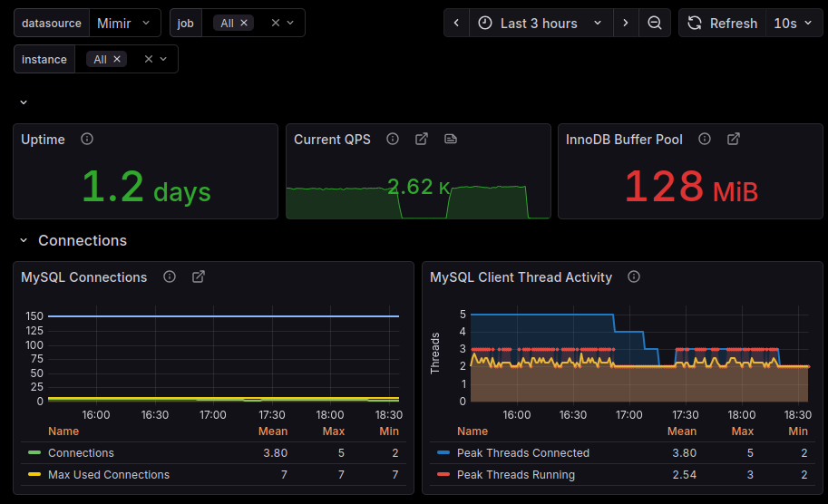The image size is (828, 504).
Task: Click the Refresh button
Action: (x=723, y=24)
